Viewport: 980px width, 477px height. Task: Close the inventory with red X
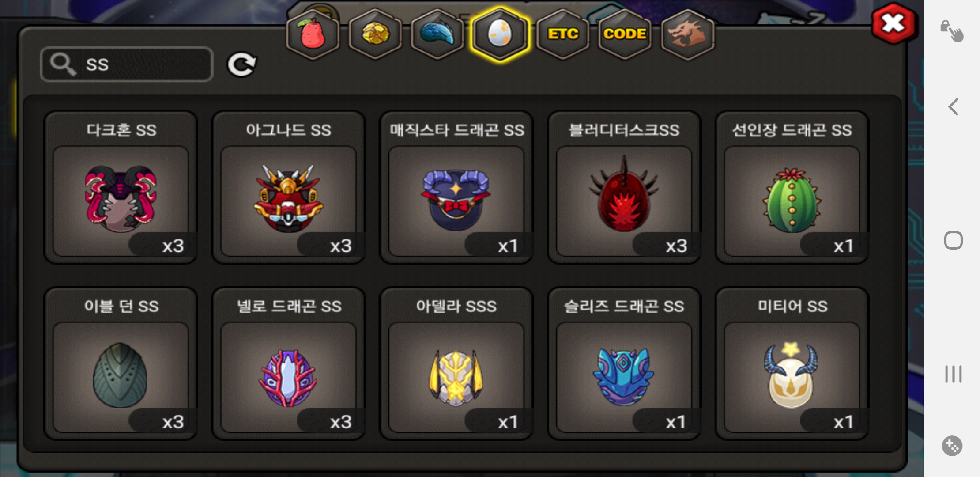pos(893,23)
